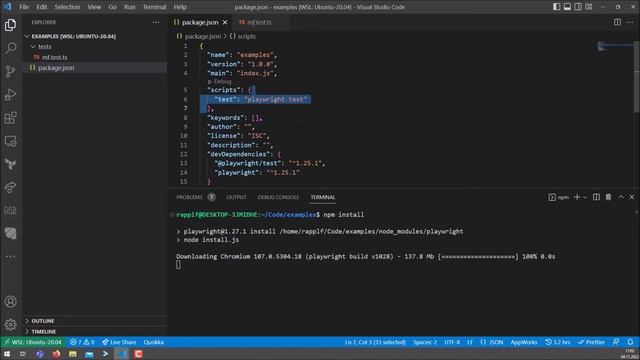
Task: Open the Extensions view
Action: [11, 118]
